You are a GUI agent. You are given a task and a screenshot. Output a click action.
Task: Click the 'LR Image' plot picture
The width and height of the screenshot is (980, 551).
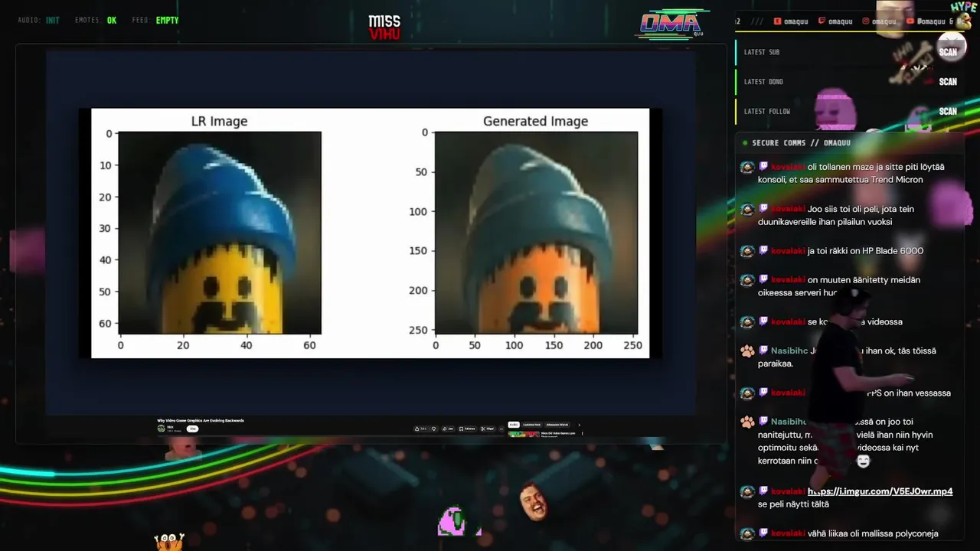coord(220,233)
